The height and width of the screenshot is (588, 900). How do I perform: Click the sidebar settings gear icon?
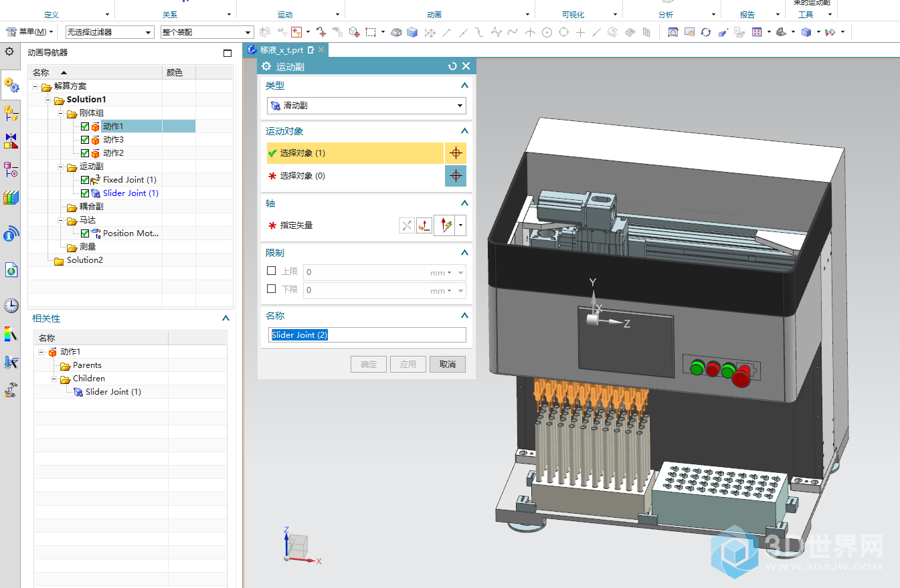[x=9, y=52]
